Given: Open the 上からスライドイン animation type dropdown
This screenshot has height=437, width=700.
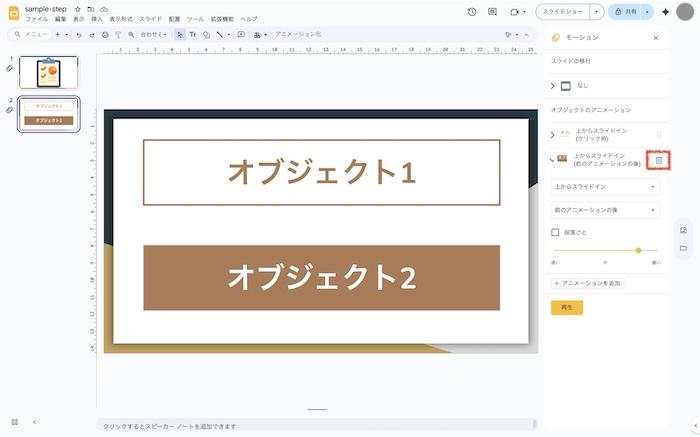Looking at the screenshot, I should (x=605, y=187).
